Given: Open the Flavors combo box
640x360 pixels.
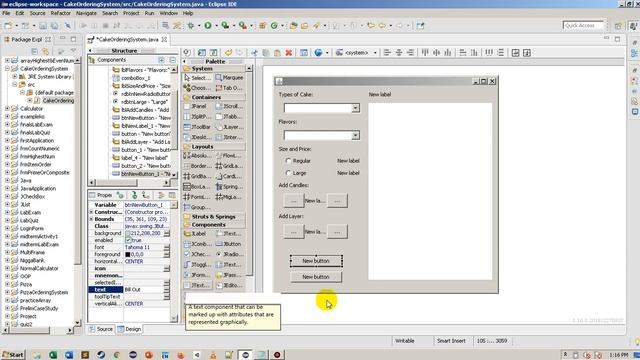Looking at the screenshot, I should pos(356,135).
